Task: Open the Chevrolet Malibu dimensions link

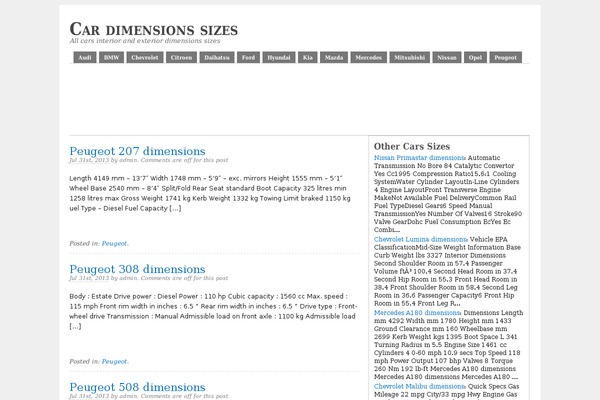Action: click(x=419, y=386)
